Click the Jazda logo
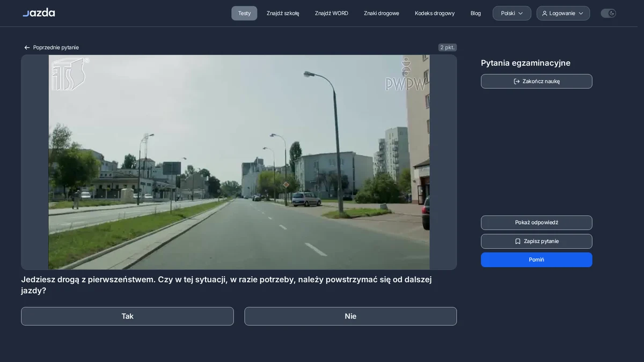This screenshot has width=644, height=362. [x=39, y=13]
